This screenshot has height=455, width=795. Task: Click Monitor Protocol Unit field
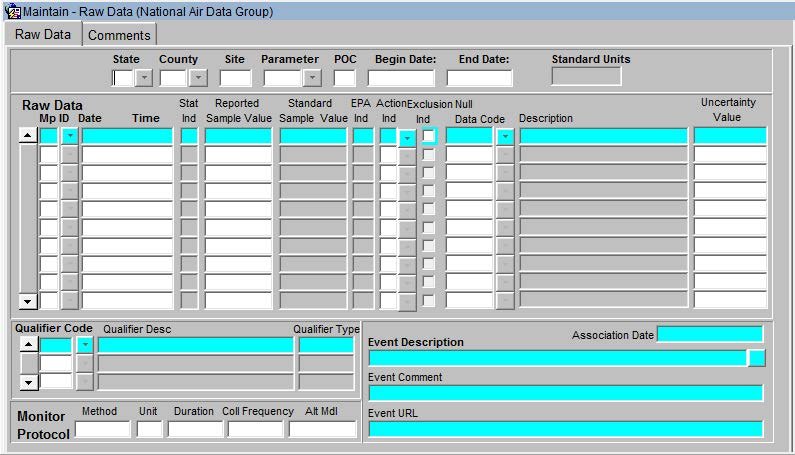coord(150,430)
